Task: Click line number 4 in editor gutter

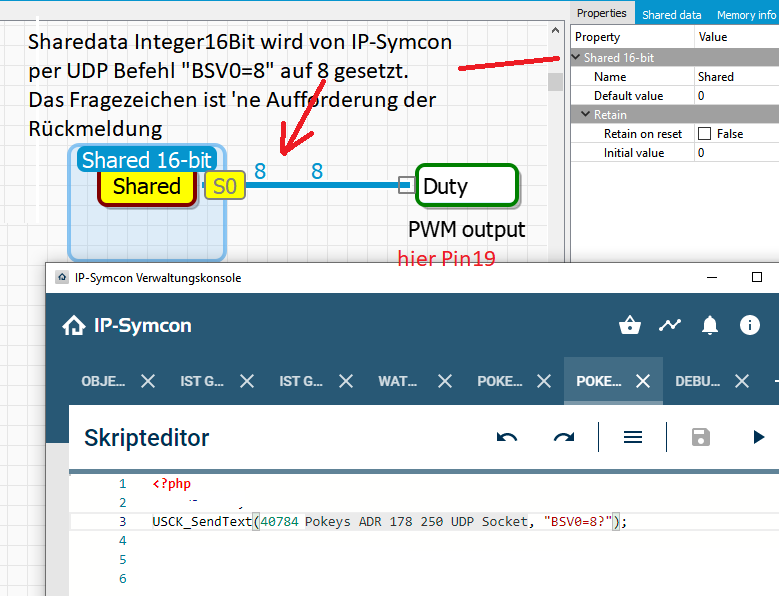Action: click(x=123, y=540)
